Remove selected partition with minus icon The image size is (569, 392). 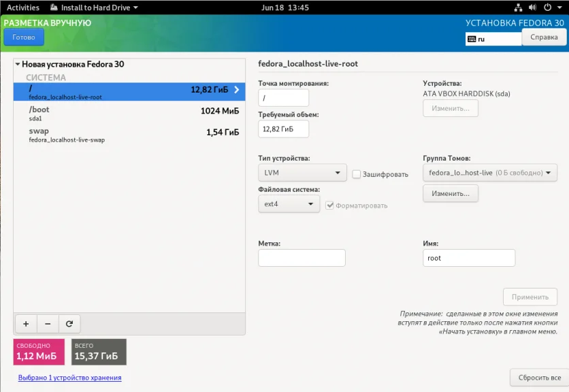[48, 323]
